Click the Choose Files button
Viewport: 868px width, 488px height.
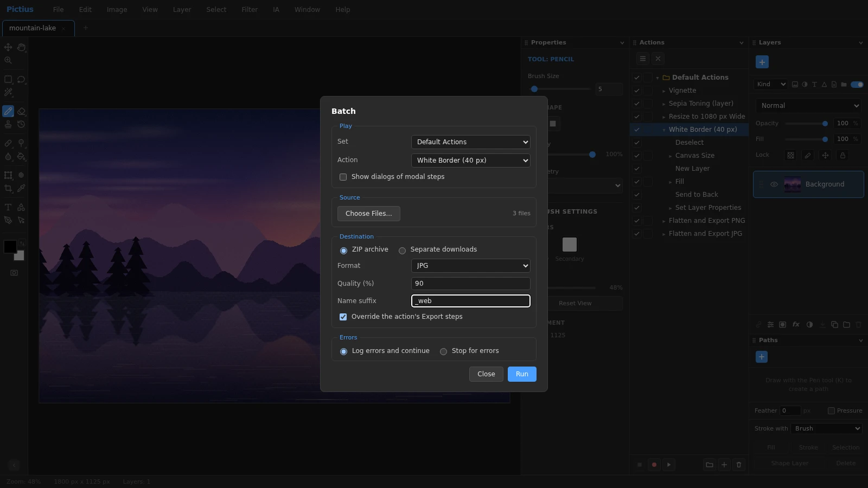pyautogui.click(x=369, y=214)
